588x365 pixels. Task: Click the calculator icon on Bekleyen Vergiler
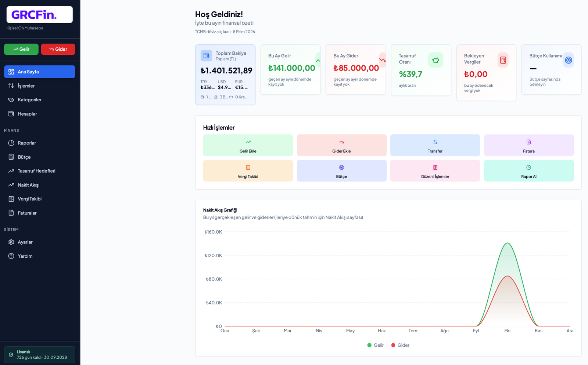[x=503, y=60]
